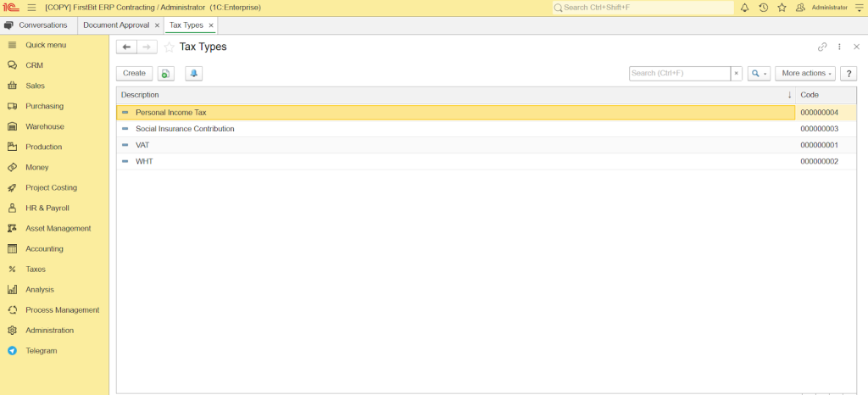Image resolution: width=868 pixels, height=395 pixels.
Task: Select the VAT row
Action: coord(142,145)
